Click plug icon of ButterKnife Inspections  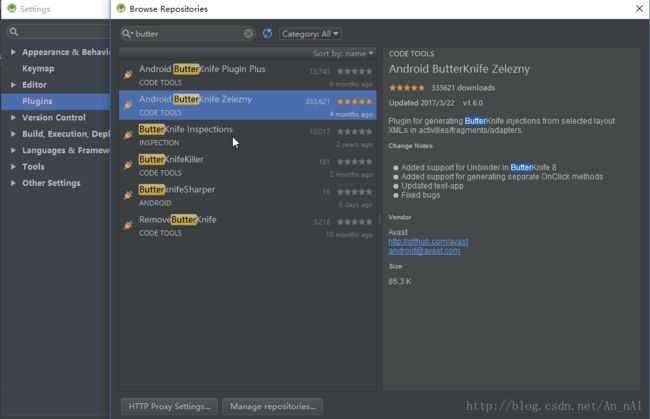(128, 135)
